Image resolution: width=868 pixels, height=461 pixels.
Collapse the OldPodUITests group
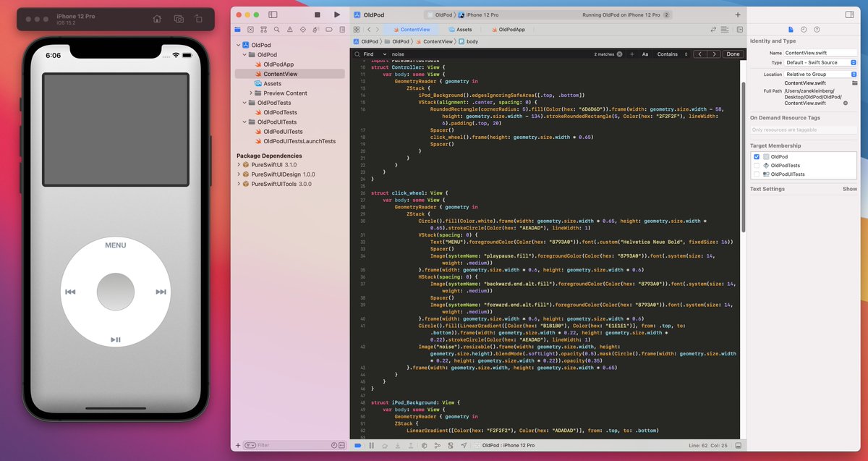coord(244,122)
